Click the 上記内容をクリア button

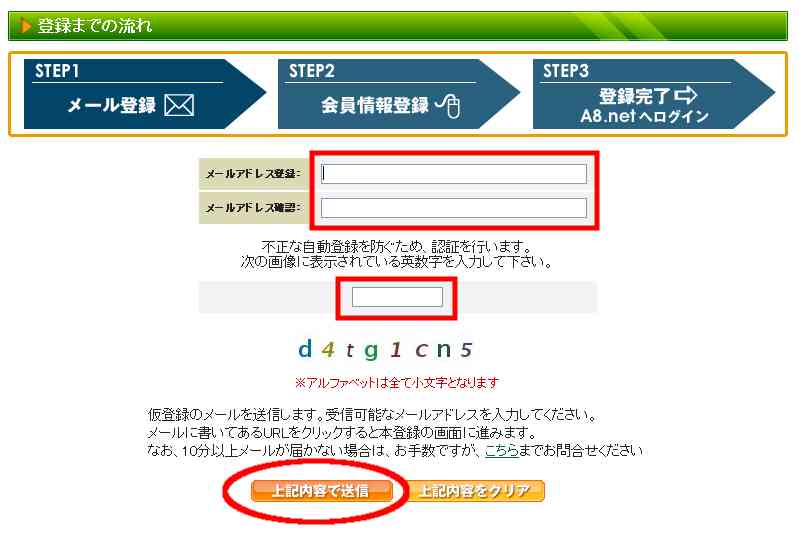(x=476, y=491)
